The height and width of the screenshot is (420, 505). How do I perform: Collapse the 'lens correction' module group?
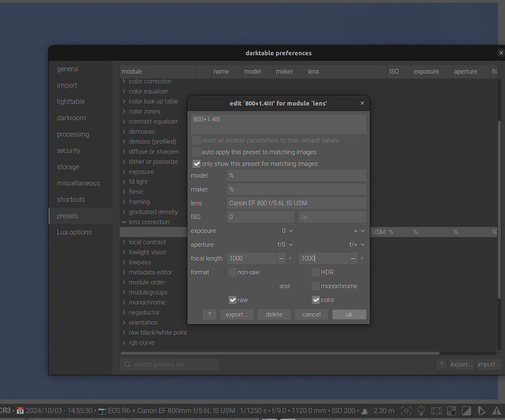(x=123, y=222)
